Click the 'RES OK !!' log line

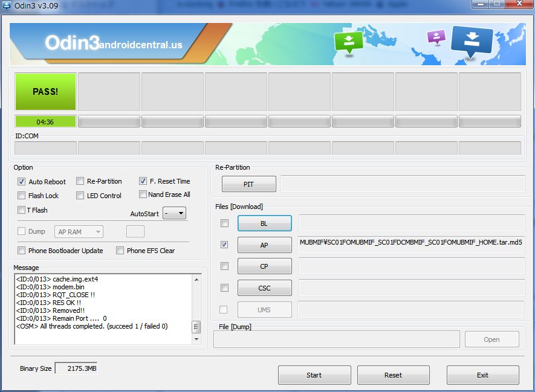pyautogui.click(x=48, y=303)
